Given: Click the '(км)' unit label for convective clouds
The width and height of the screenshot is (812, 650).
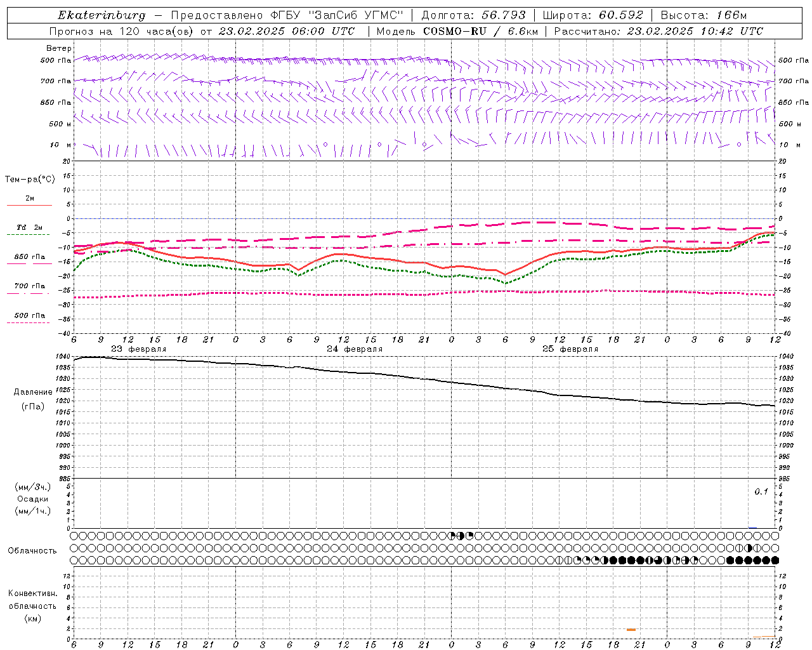Looking at the screenshot, I should [x=32, y=618].
